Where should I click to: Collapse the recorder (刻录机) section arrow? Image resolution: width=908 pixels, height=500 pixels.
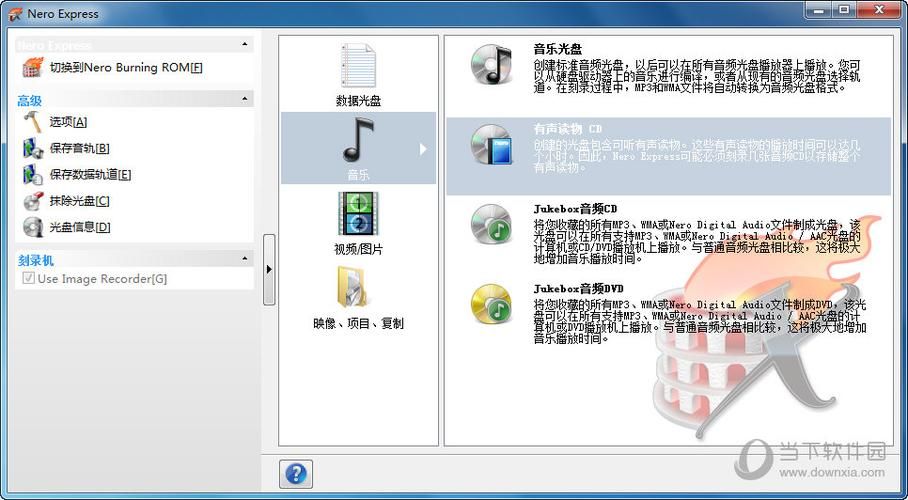[245, 259]
